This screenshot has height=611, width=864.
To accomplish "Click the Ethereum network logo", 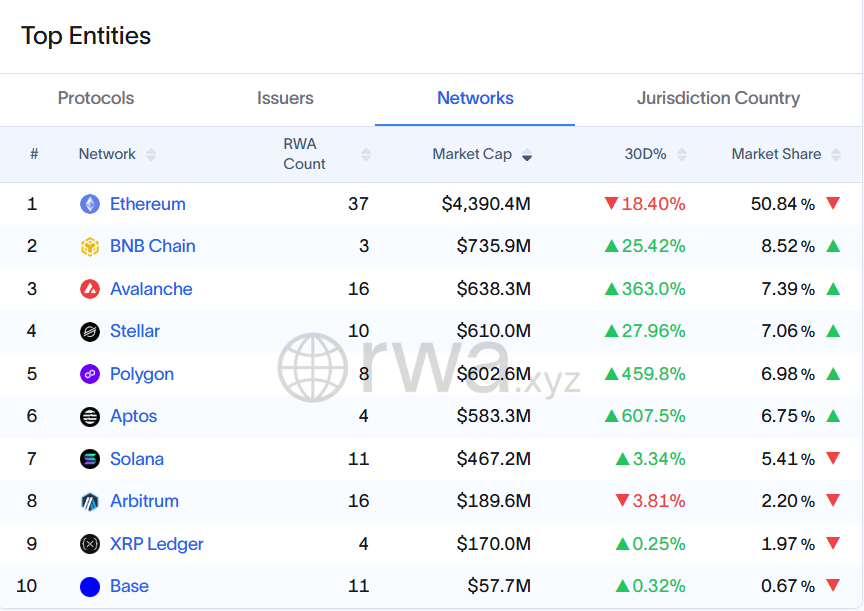I will (88, 203).
